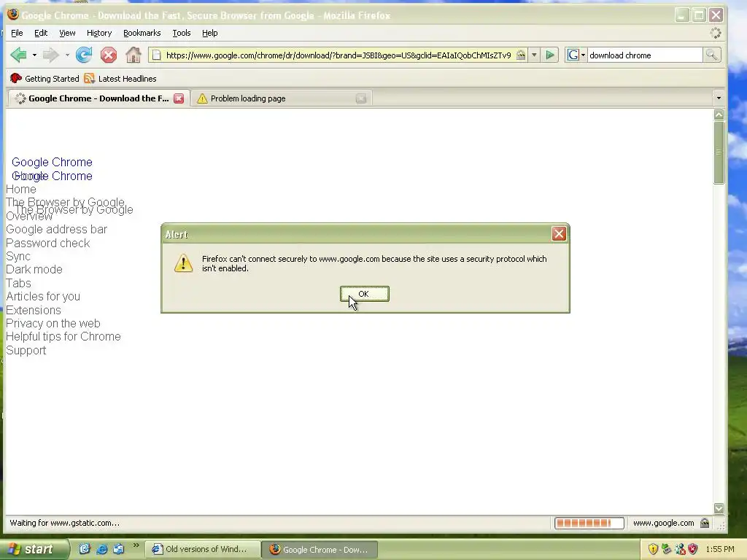Close the Google Chrome download tab
The width and height of the screenshot is (747, 560).
pos(179,98)
